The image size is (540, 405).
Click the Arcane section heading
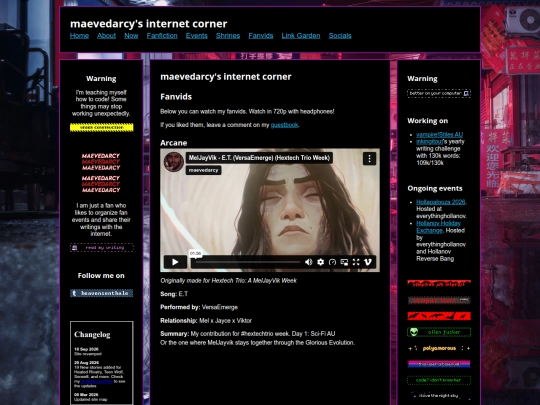(x=174, y=143)
